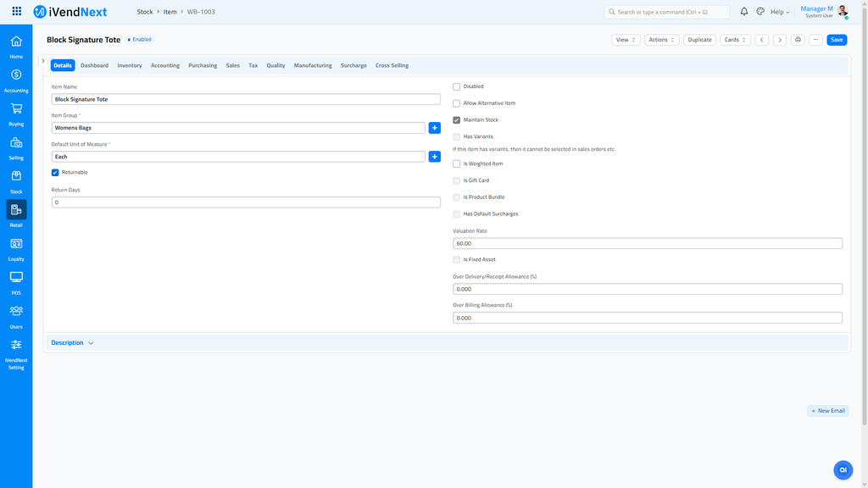Open the Actions dropdown
The height and width of the screenshot is (488, 868).
click(x=661, y=40)
